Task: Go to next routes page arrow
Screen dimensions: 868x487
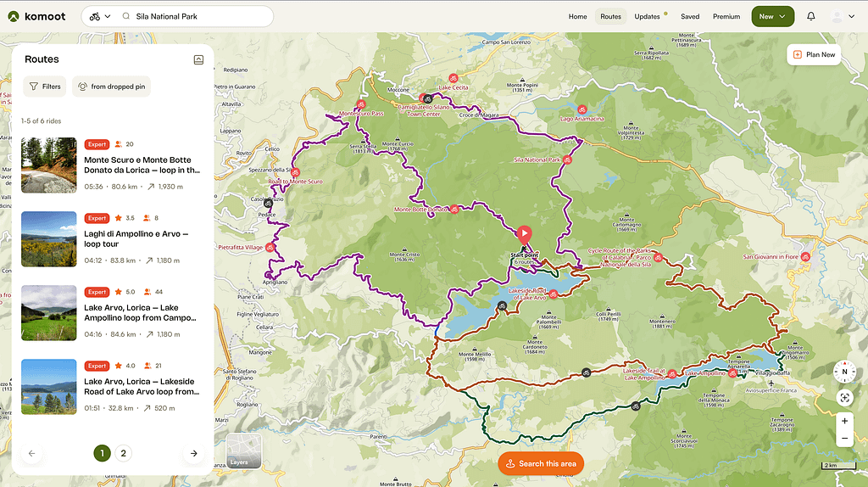Action: pyautogui.click(x=193, y=453)
